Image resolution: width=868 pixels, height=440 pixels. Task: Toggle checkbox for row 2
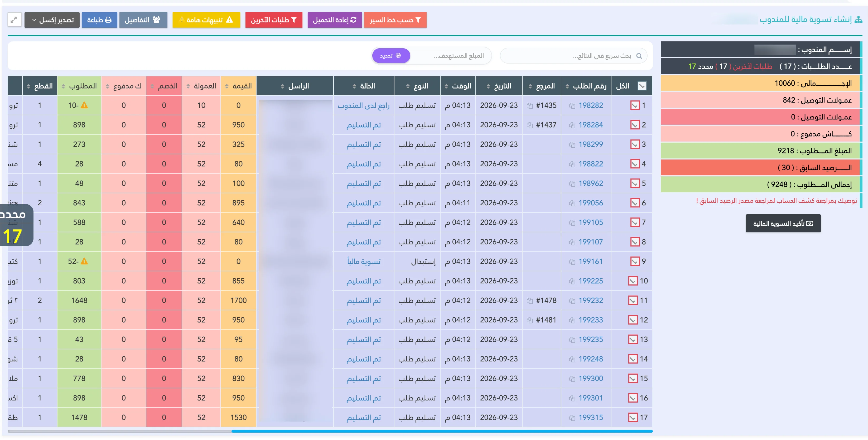point(635,125)
